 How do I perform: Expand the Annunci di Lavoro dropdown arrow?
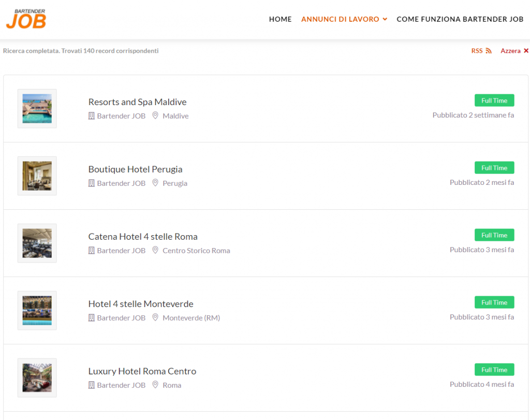[x=385, y=20]
